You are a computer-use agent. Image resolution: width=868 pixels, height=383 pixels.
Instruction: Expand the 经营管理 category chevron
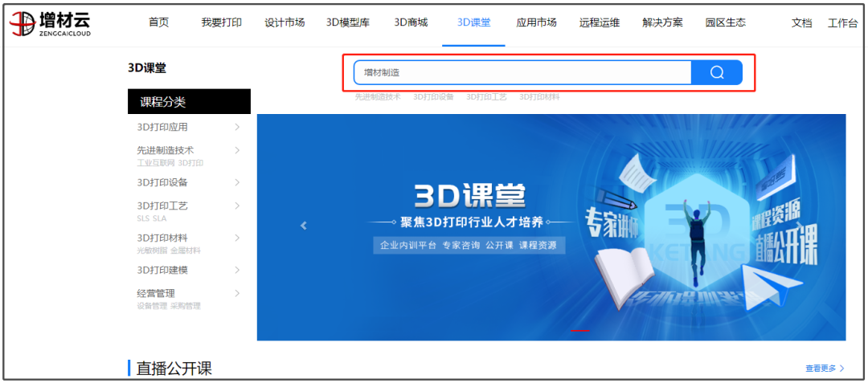[x=237, y=293]
